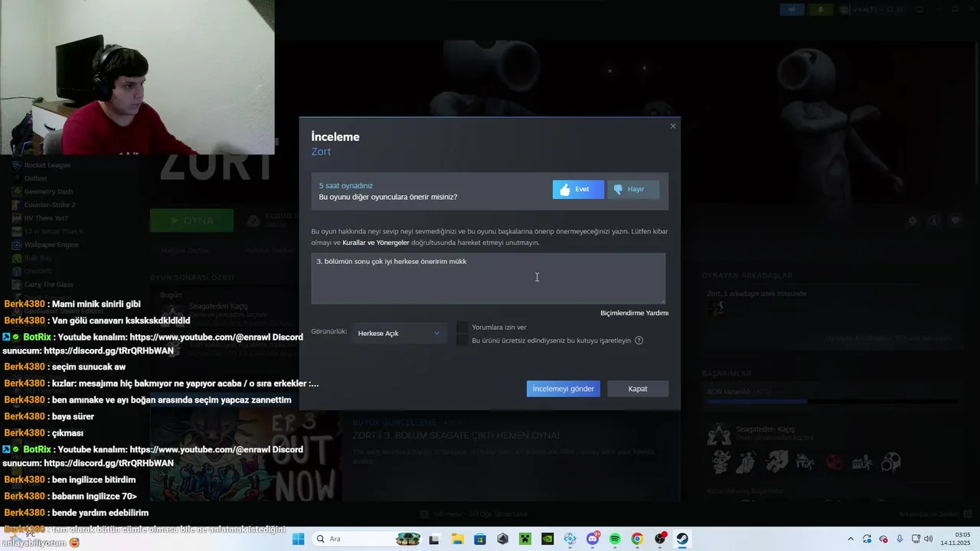Click the game info icon
This screenshot has width=980, height=551.
point(933,220)
